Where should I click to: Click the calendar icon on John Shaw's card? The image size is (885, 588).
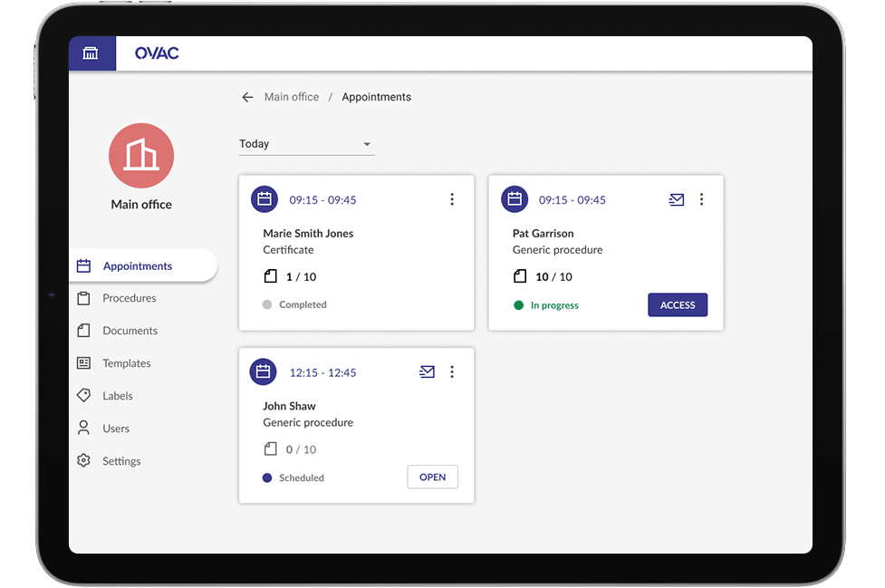click(x=264, y=371)
